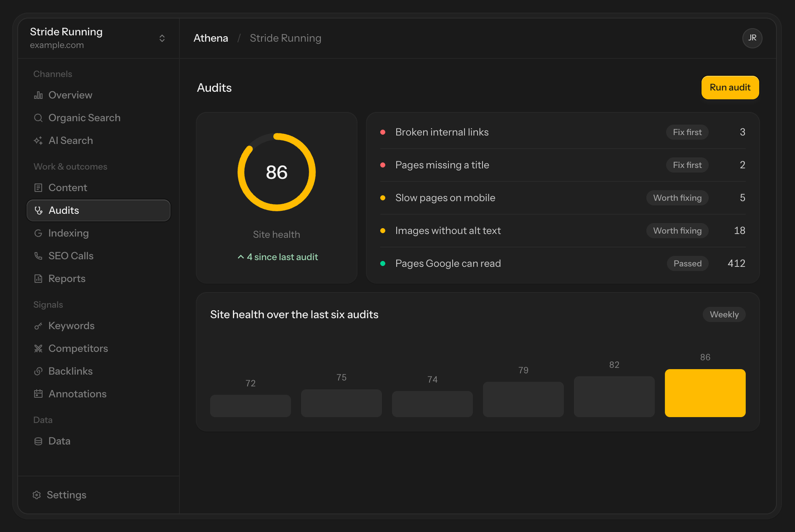The image size is (795, 532).
Task: Click the Annotations calendar icon
Action: point(38,394)
